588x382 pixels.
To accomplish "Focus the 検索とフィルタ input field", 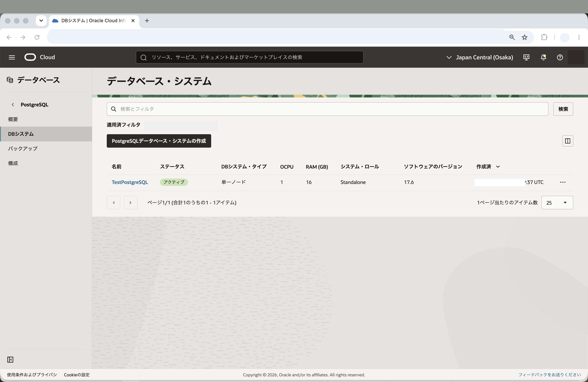I will click(327, 109).
